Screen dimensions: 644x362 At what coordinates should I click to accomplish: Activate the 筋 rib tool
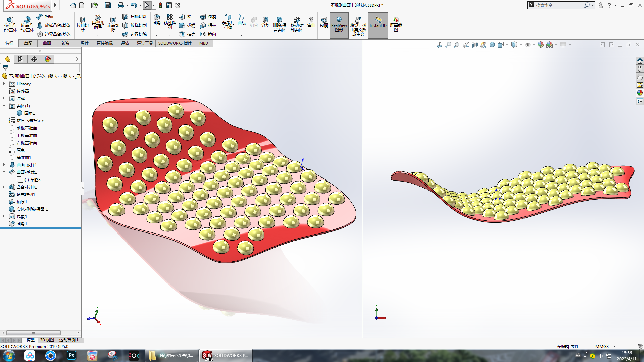185,17
